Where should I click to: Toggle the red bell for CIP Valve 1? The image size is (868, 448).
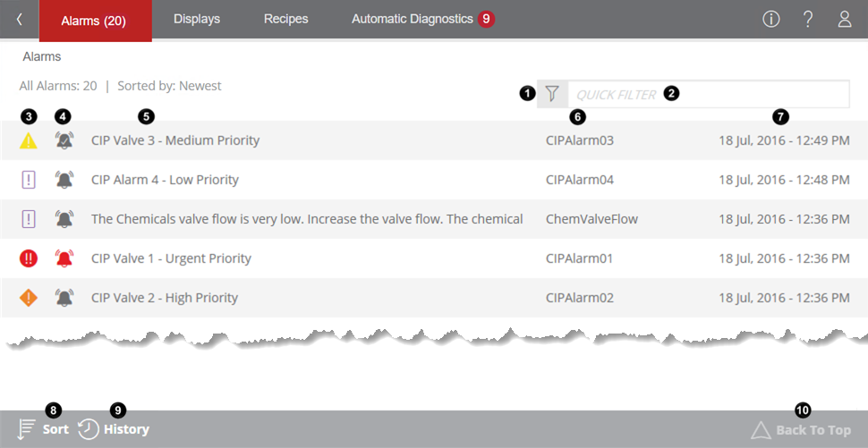(64, 258)
